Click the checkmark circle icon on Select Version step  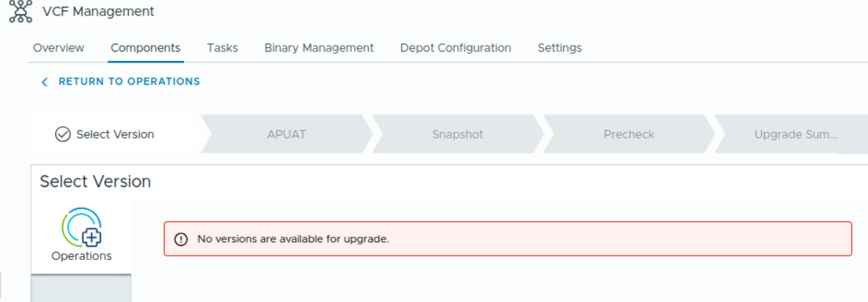[x=63, y=134]
